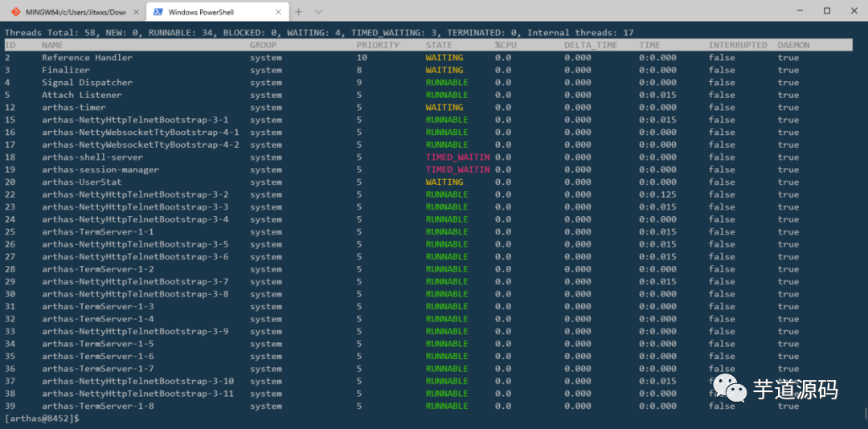Click thread ID 39 in the ID column
The image size is (868, 429).
click(10, 407)
